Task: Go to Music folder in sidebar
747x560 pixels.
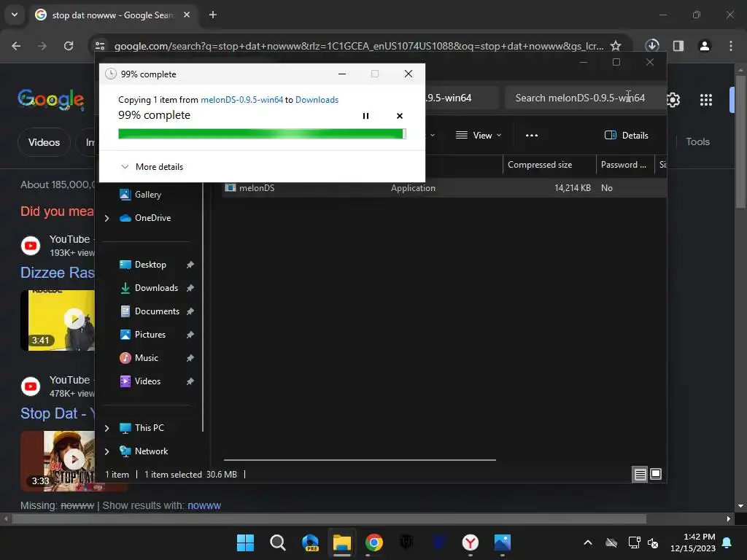Action: pyautogui.click(x=146, y=357)
